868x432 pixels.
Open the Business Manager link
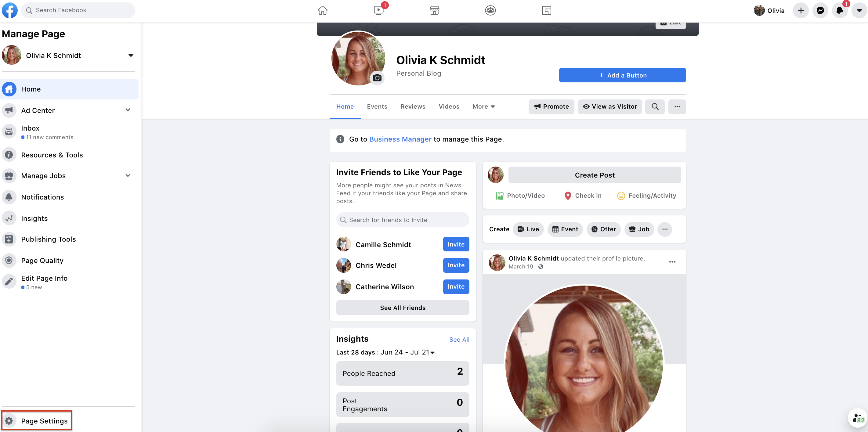400,139
